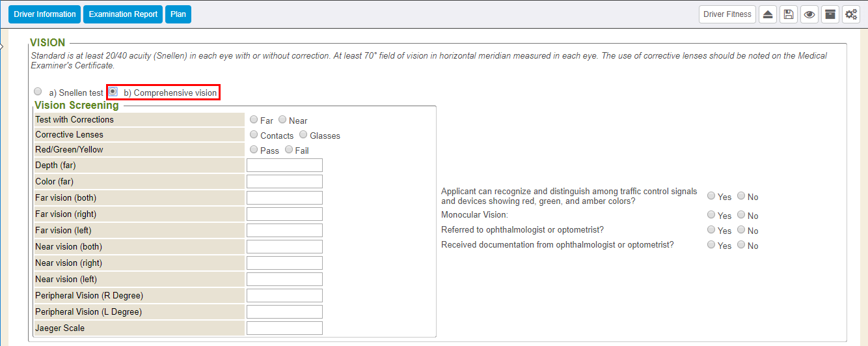The width and height of the screenshot is (868, 346).
Task: Select the Snellen test radio option
Action: [38, 92]
